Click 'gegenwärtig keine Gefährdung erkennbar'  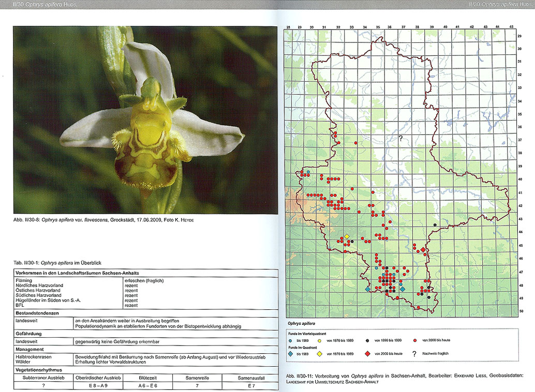[117, 341]
